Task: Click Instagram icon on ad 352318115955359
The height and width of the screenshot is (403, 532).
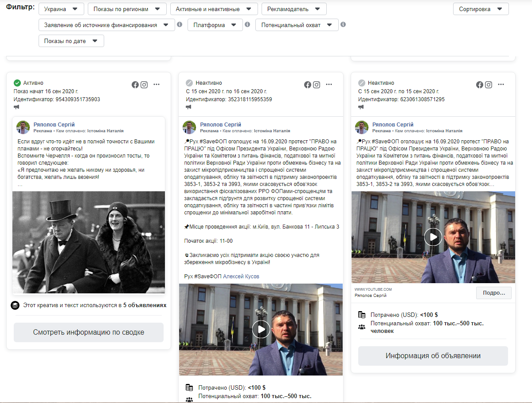Action: pos(317,85)
